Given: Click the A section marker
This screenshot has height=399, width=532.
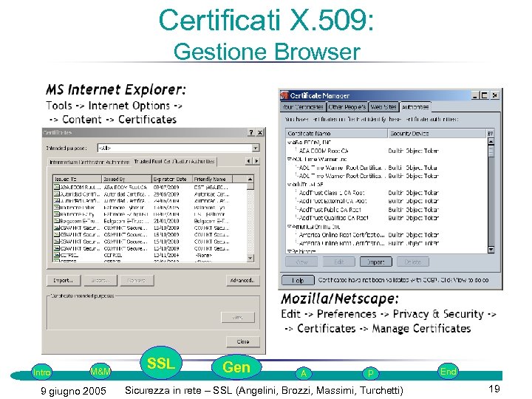Looking at the screenshot, I should point(304,374).
